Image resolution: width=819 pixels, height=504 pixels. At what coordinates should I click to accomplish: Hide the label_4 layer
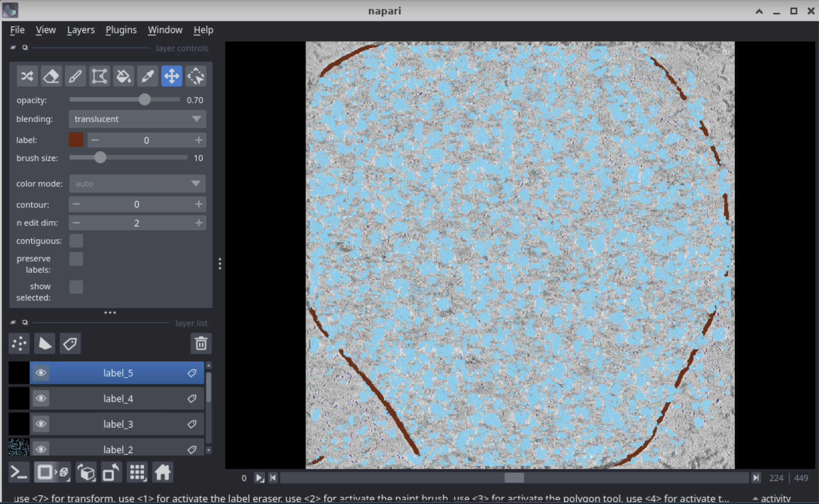[x=41, y=398]
